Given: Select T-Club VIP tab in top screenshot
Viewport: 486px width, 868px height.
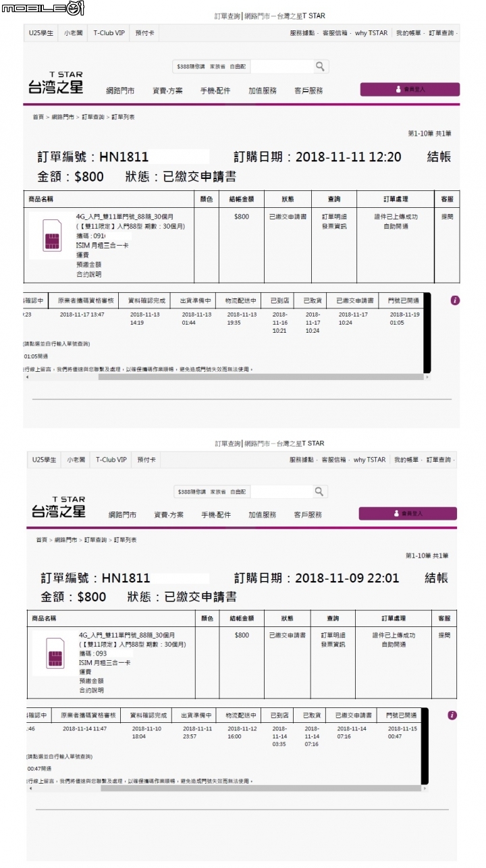Looking at the screenshot, I should [x=109, y=32].
